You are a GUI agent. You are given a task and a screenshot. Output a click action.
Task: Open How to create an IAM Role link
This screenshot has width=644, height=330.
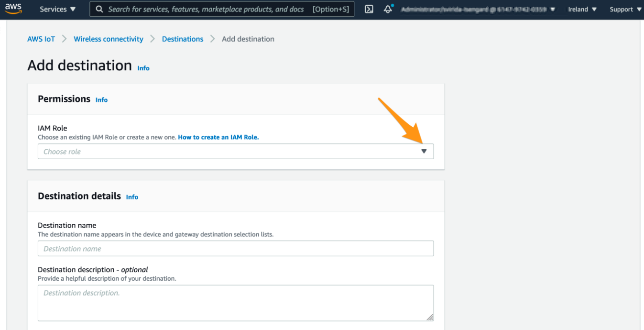(218, 137)
